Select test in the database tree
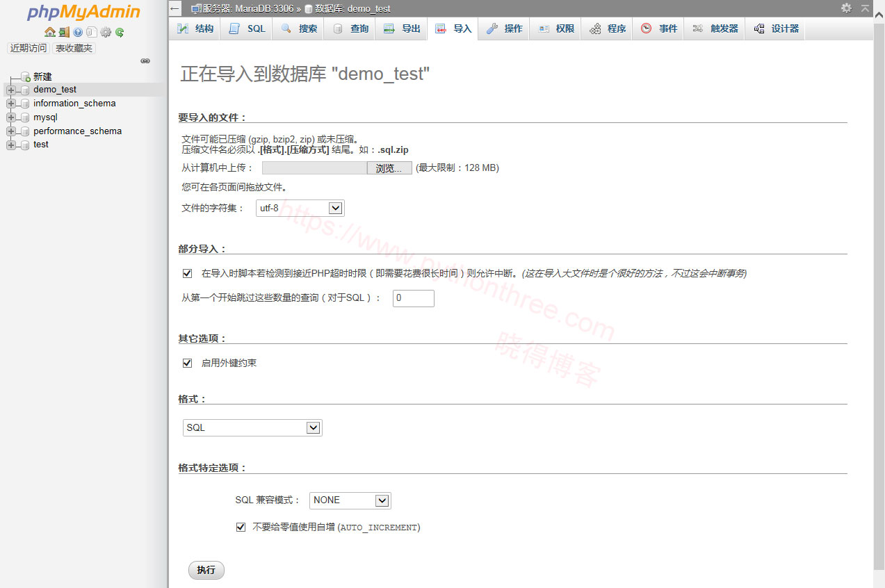This screenshot has width=885, height=588. point(41,145)
